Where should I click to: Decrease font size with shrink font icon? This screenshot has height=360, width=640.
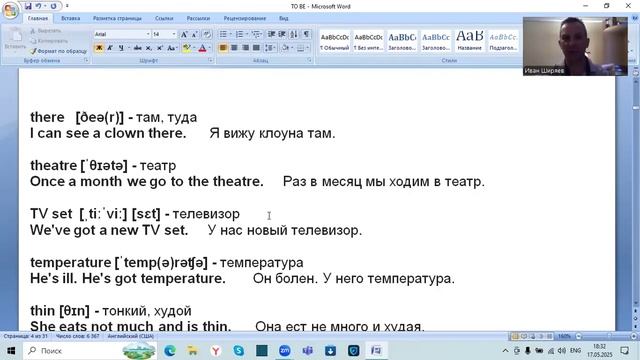[195, 34]
